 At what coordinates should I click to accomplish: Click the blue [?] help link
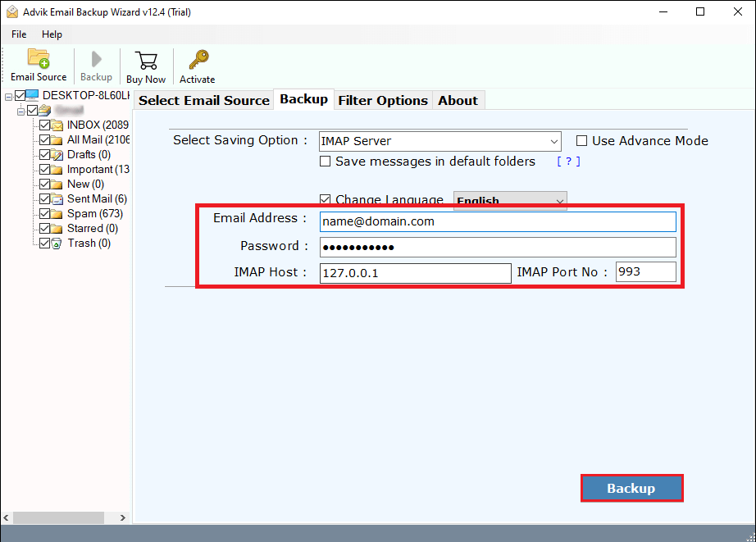coord(567,162)
